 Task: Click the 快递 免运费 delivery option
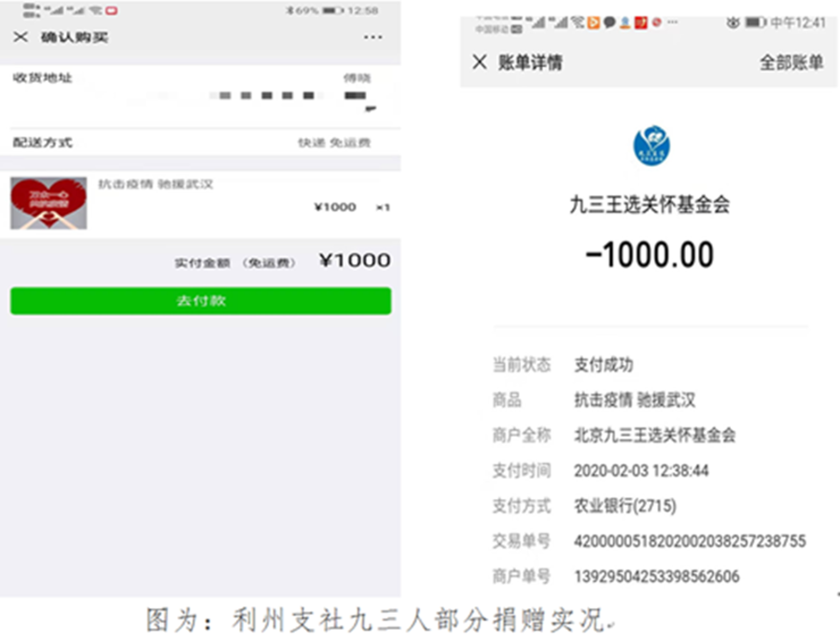[x=334, y=143]
